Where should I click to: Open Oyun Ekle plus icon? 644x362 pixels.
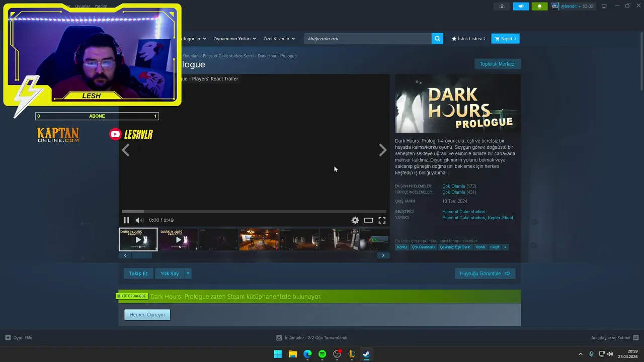8,337
